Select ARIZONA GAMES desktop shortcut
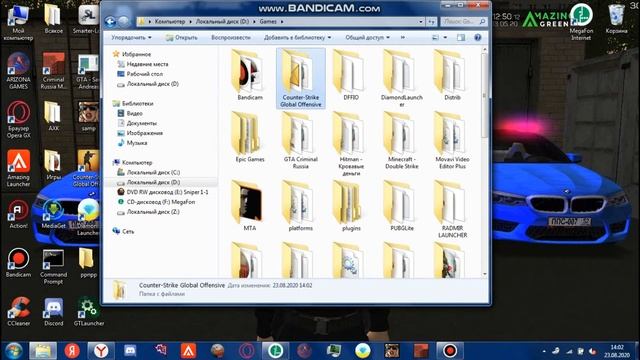Viewport: 640px width, 360px height. (x=18, y=71)
